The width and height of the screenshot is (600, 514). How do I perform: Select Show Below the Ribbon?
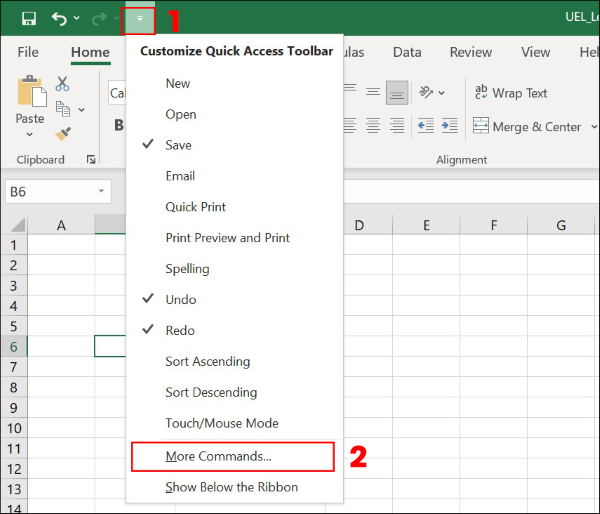click(x=234, y=487)
